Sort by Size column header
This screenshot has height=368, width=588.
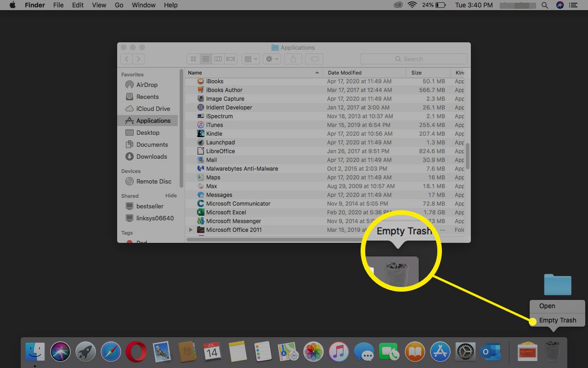[x=428, y=73]
